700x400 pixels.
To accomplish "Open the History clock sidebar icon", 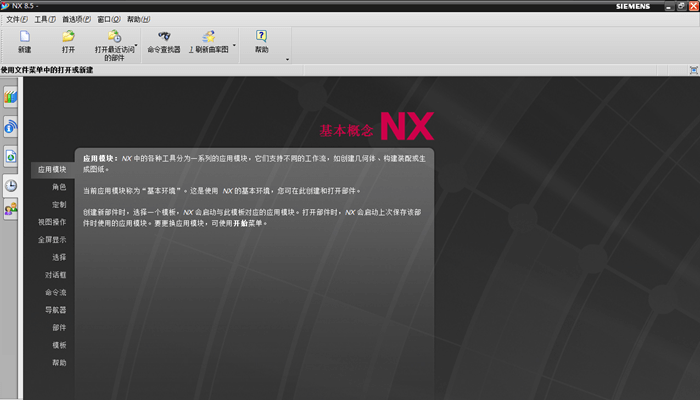I will (11, 185).
